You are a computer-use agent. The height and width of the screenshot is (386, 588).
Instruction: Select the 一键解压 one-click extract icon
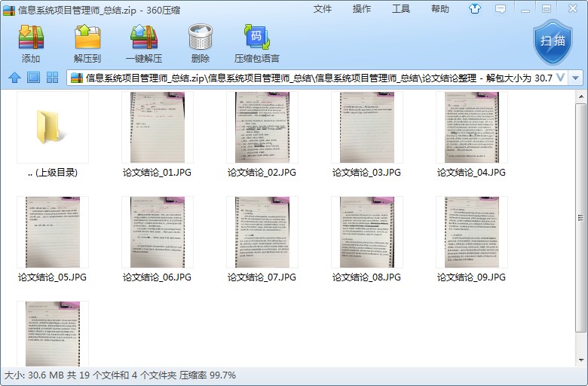(144, 43)
